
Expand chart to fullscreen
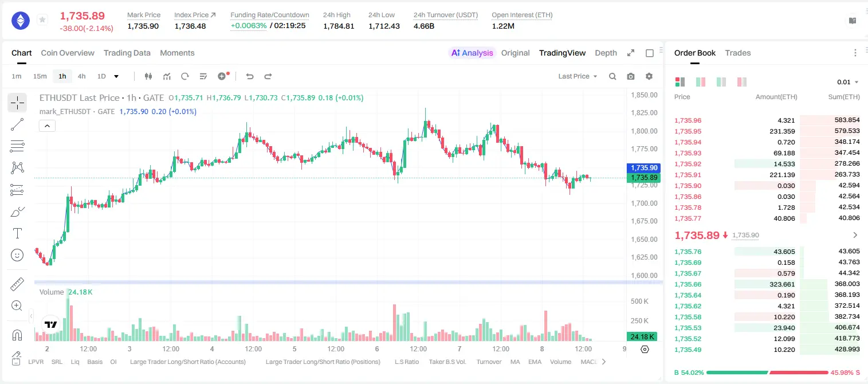[631, 53]
